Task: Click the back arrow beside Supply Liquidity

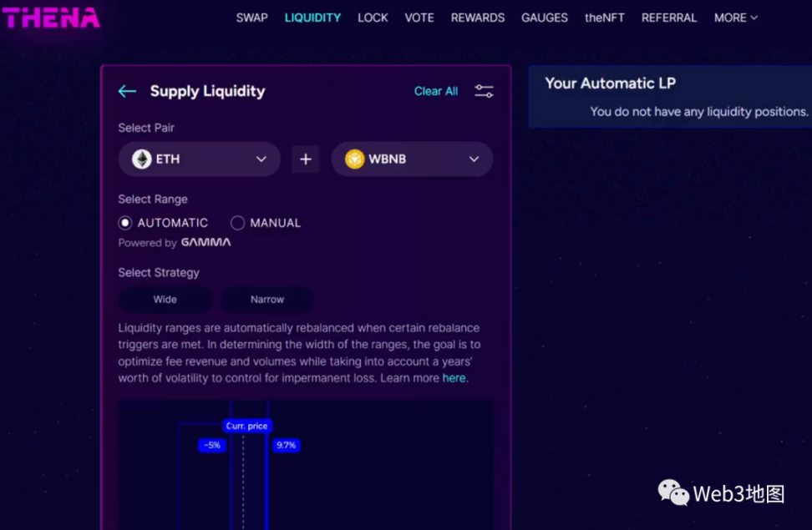Action: [x=127, y=91]
